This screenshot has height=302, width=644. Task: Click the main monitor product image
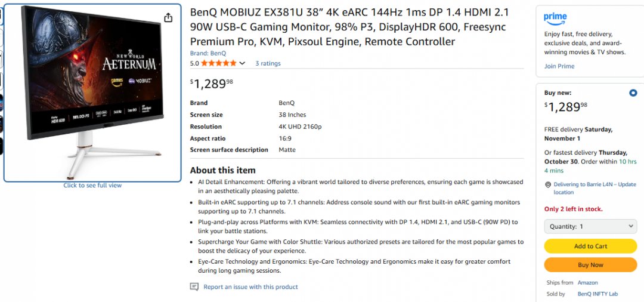(92, 93)
